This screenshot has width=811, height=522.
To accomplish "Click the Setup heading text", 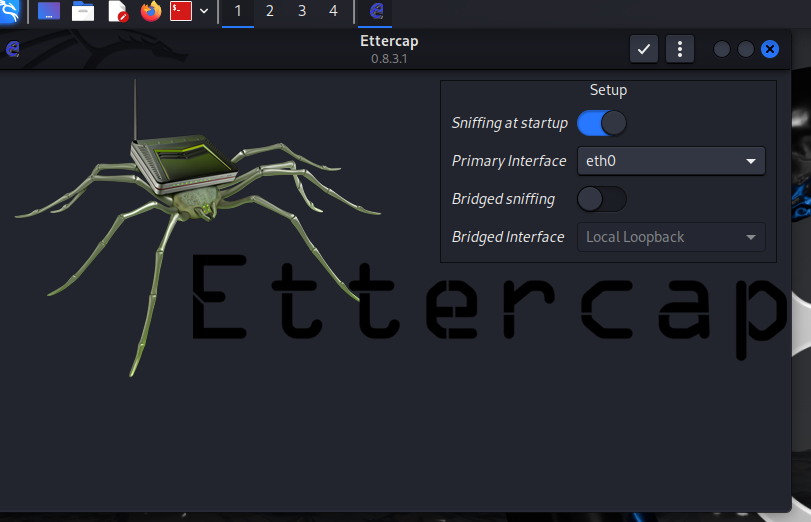I will point(608,90).
